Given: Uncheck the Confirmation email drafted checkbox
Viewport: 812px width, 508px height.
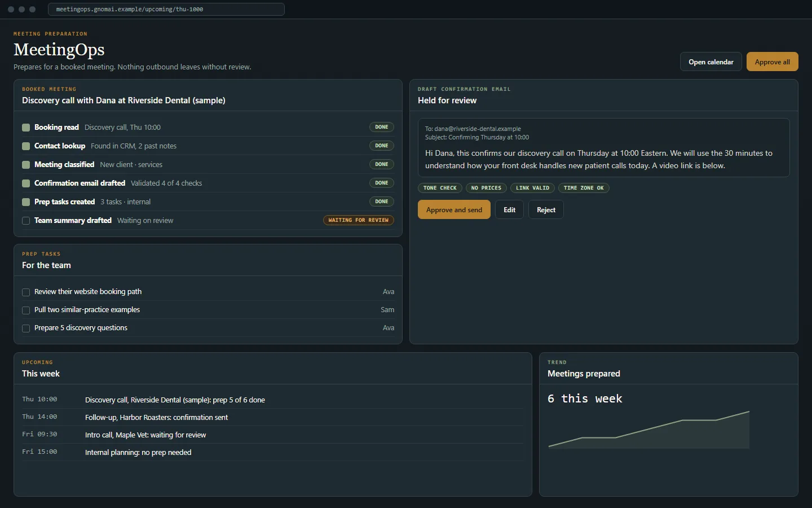Looking at the screenshot, I should pyautogui.click(x=26, y=183).
